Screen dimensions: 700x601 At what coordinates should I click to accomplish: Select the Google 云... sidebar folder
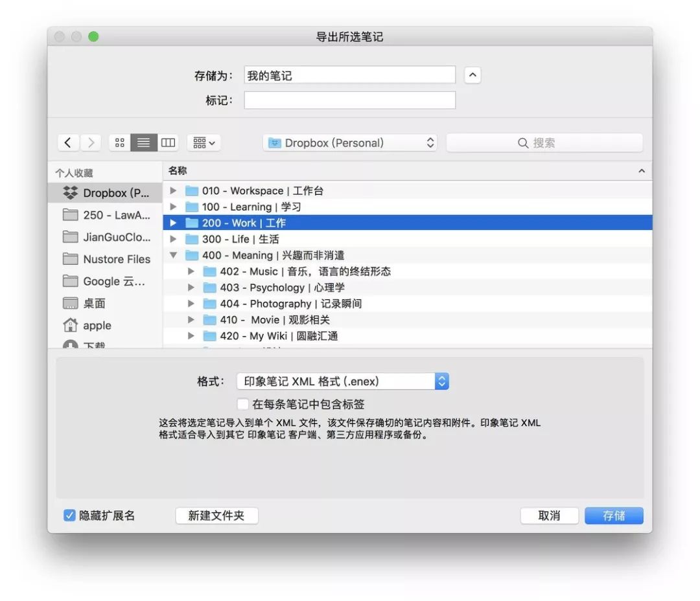click(106, 281)
